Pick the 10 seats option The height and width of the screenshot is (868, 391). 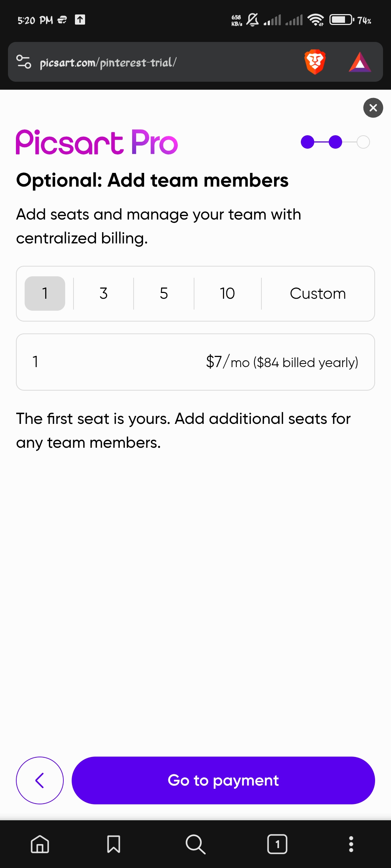point(227,293)
